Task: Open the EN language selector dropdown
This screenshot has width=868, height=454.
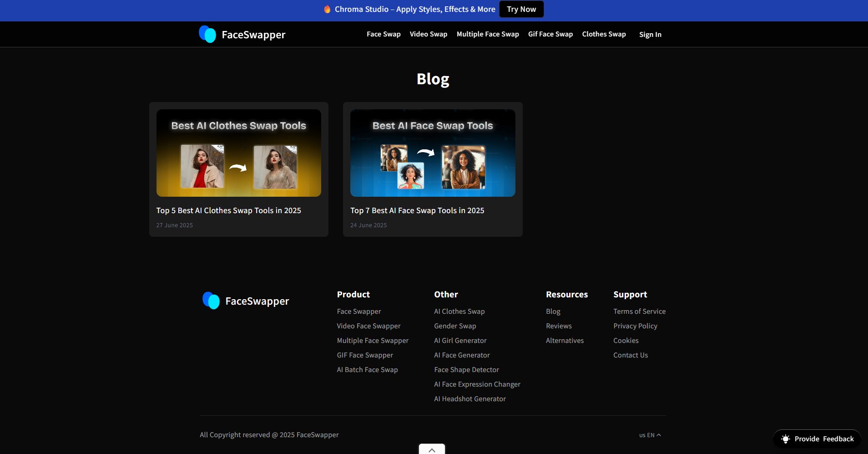Action: pos(650,435)
